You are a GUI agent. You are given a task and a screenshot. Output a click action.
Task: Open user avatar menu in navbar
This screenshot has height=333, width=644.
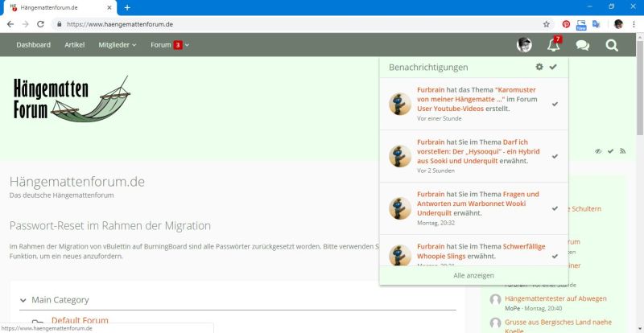[524, 45]
